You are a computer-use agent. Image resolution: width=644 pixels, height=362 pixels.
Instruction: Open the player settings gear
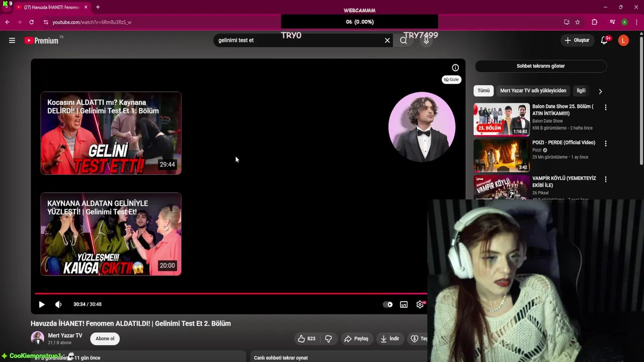tap(420, 304)
